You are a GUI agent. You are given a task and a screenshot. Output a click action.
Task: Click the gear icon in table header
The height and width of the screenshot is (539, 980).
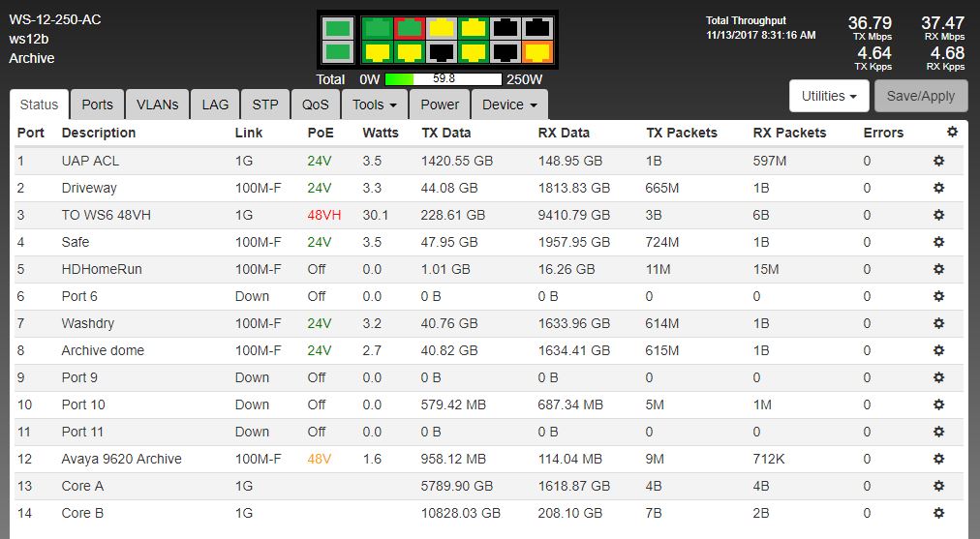tap(952, 133)
